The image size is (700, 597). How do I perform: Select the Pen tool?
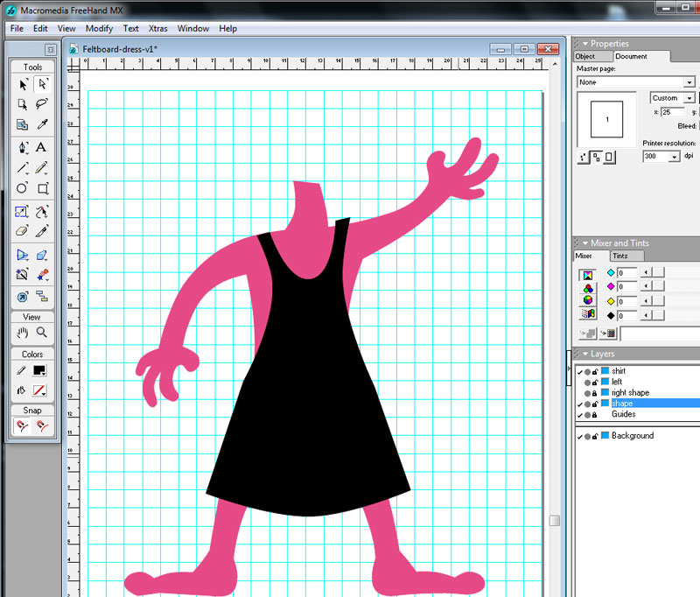click(x=22, y=146)
